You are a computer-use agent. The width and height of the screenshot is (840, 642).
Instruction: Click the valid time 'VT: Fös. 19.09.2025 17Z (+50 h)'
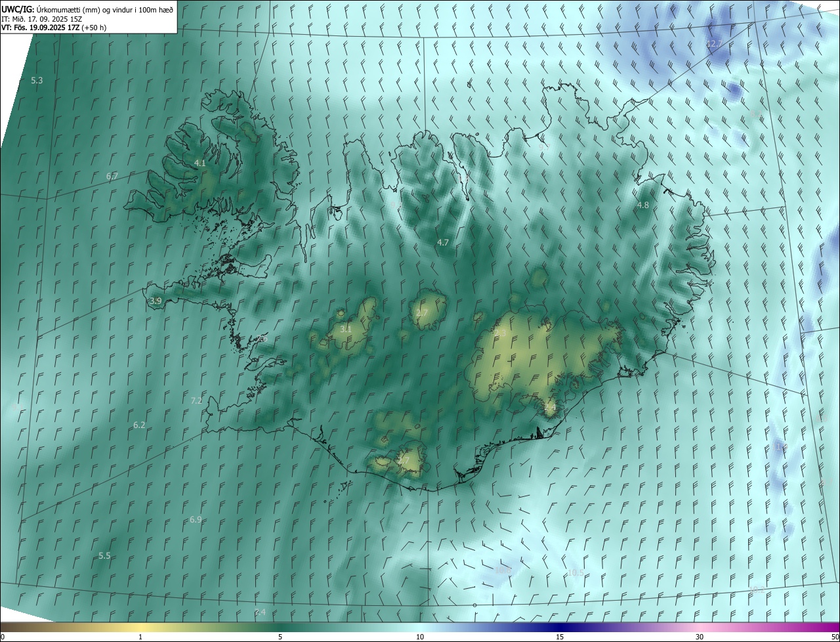pos(54,28)
